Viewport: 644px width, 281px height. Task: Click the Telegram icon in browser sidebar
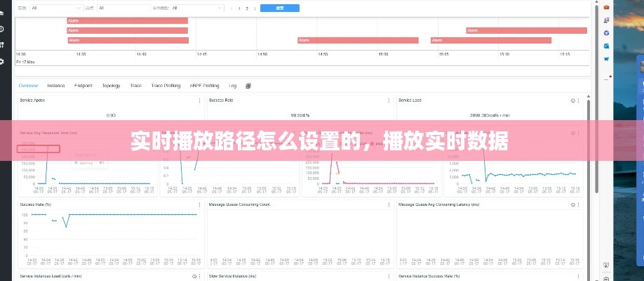point(605,58)
